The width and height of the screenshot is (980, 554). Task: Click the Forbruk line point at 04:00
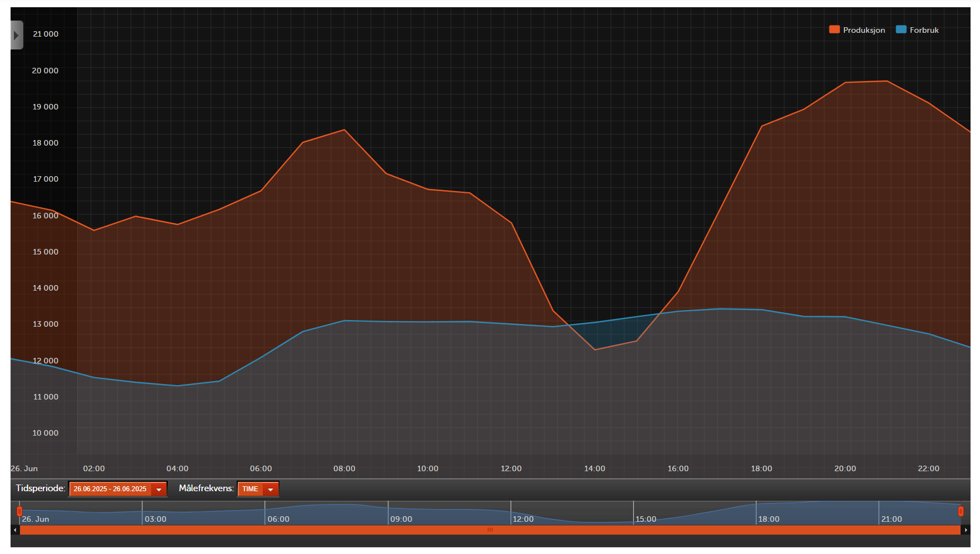[178, 386]
